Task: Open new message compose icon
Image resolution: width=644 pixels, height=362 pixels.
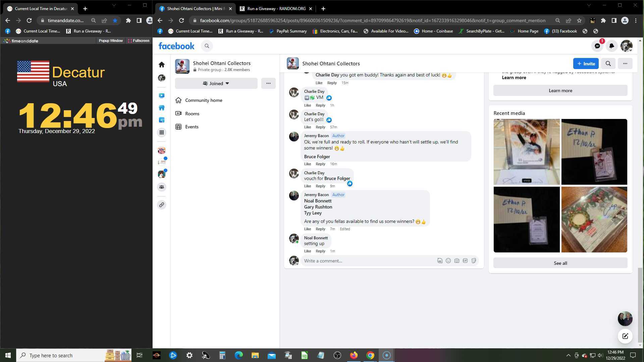Action: (x=625, y=336)
